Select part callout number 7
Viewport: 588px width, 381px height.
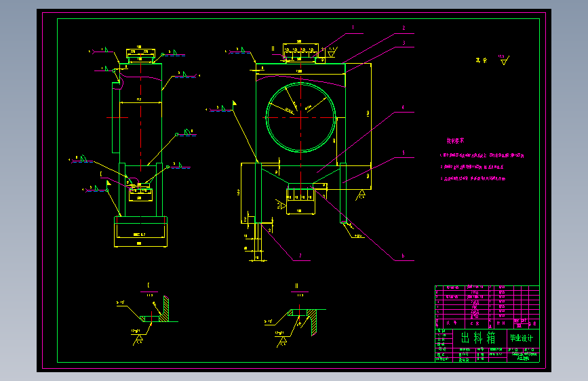(x=300, y=256)
